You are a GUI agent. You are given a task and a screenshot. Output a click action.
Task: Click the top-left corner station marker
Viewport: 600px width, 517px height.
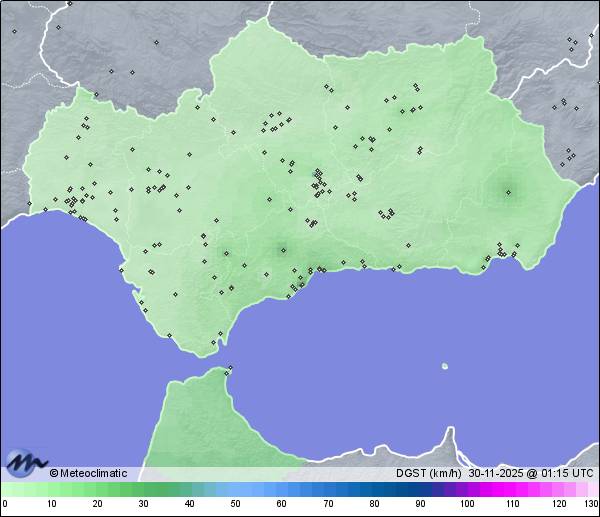coord(14,31)
